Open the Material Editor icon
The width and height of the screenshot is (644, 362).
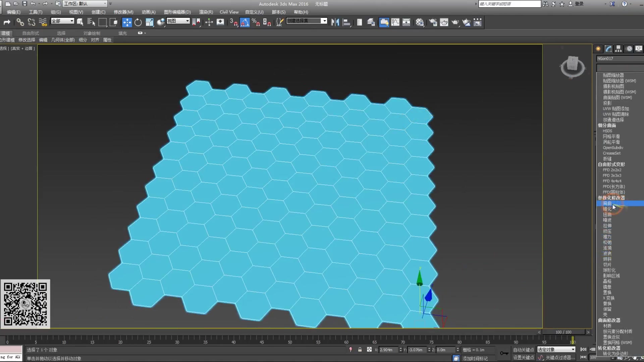(x=420, y=22)
